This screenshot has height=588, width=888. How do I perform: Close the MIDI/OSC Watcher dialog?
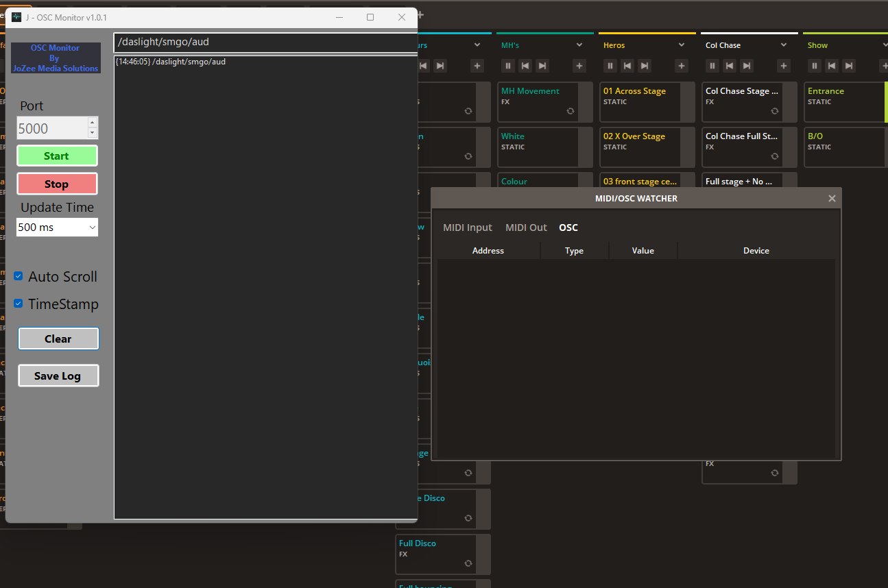coord(832,199)
